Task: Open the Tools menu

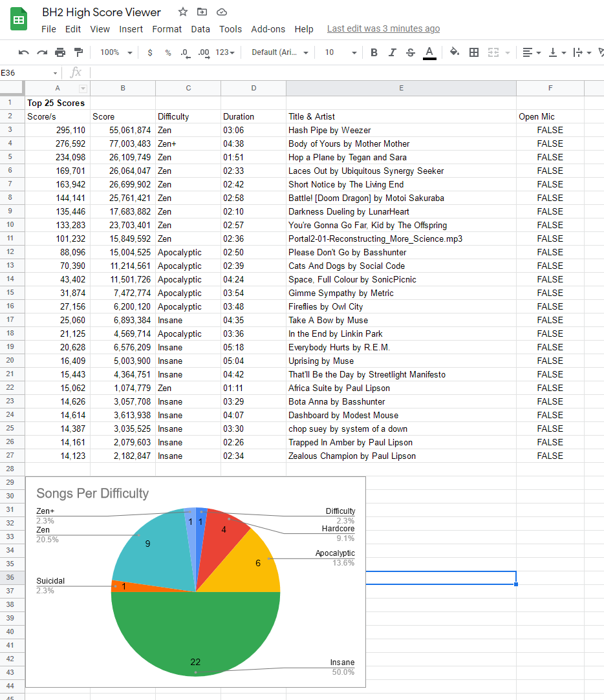Action: [x=230, y=29]
